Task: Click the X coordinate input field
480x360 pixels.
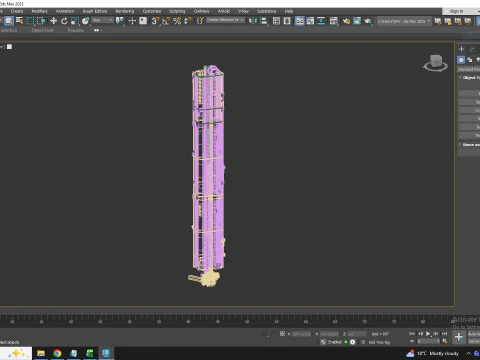Action: [301, 334]
